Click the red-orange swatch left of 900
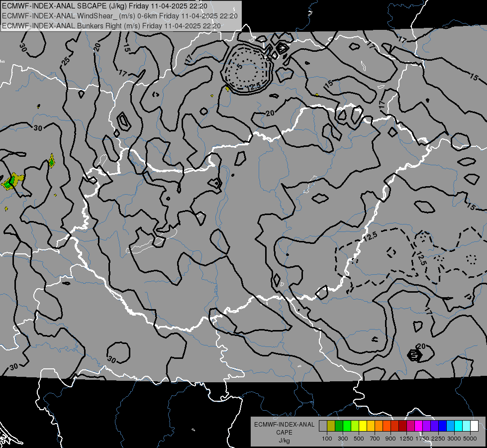487x448 pixels. [387, 426]
